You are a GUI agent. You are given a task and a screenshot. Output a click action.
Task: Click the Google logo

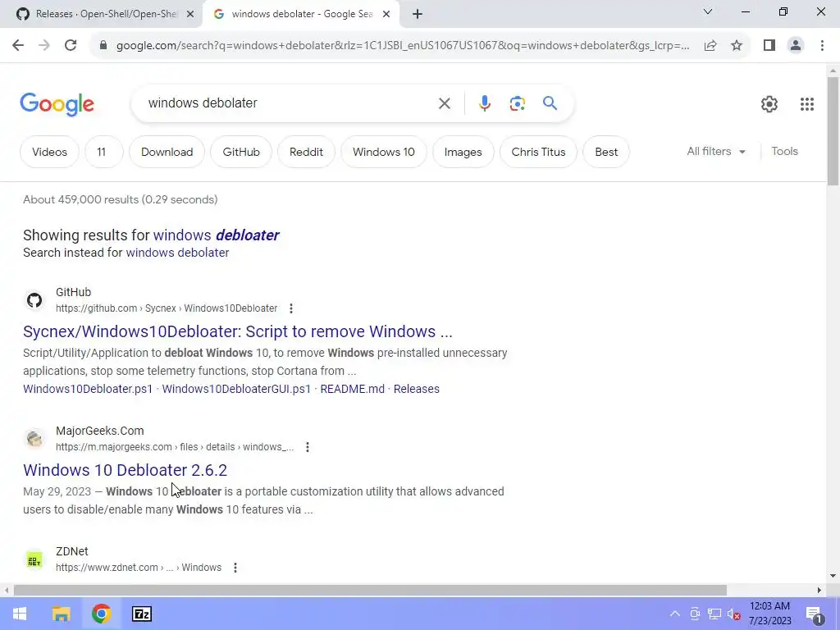point(57,104)
